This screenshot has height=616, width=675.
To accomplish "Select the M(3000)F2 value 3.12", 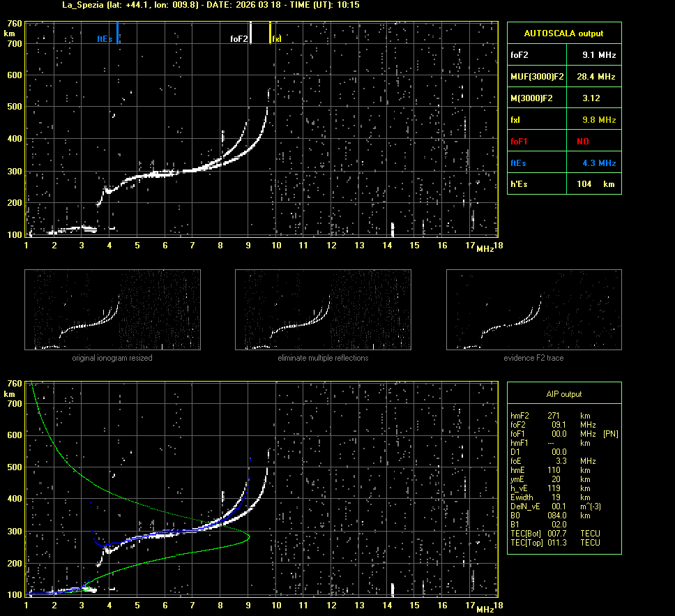I will (591, 98).
